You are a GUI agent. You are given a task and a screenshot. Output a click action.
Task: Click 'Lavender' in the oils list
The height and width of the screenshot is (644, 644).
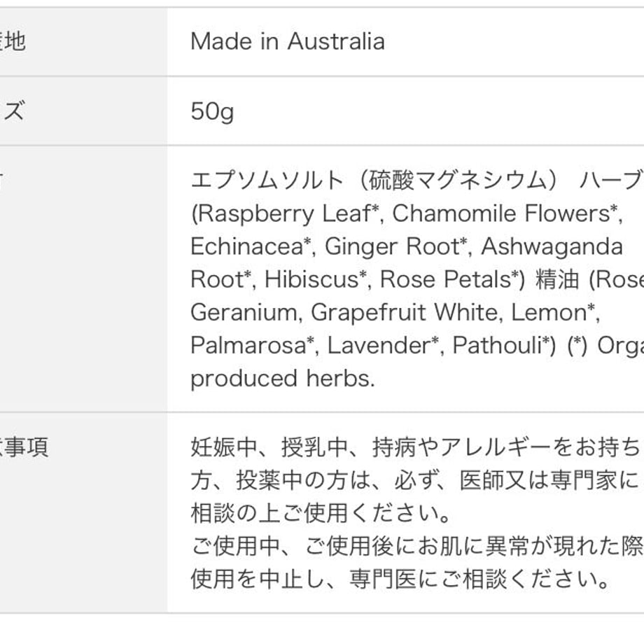(379, 345)
